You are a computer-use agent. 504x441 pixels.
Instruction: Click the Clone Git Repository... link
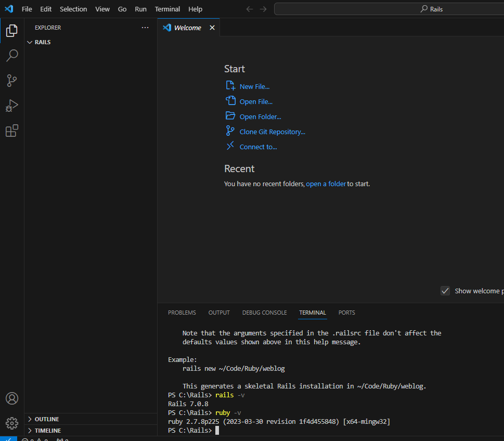click(272, 132)
